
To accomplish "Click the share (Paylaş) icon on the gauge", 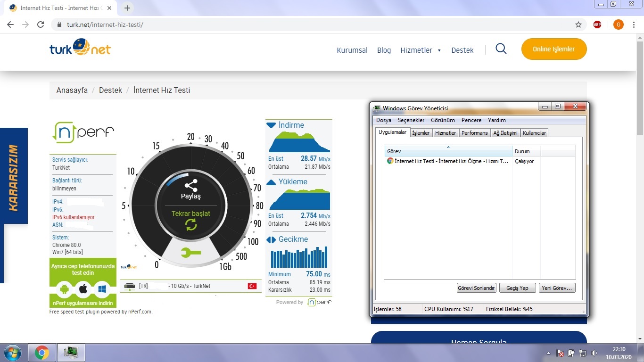I will 191,185.
